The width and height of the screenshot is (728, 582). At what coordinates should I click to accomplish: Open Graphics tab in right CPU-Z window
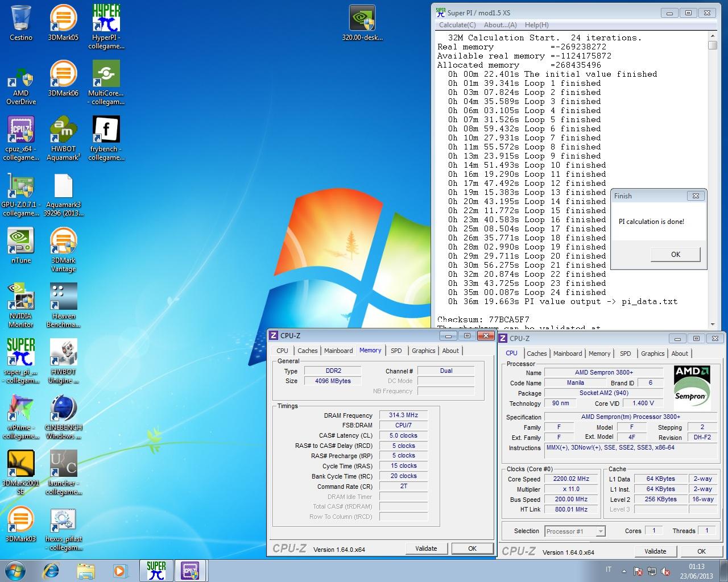coord(653,354)
